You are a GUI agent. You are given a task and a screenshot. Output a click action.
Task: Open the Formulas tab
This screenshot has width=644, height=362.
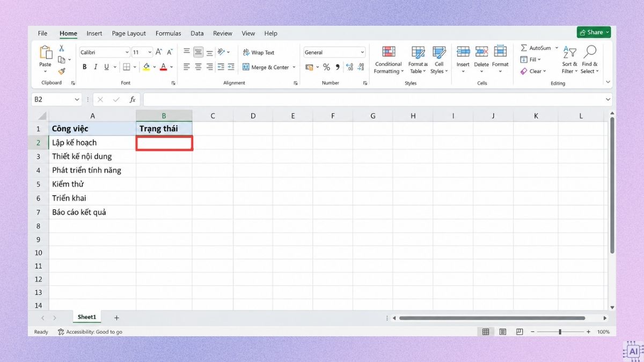(169, 33)
